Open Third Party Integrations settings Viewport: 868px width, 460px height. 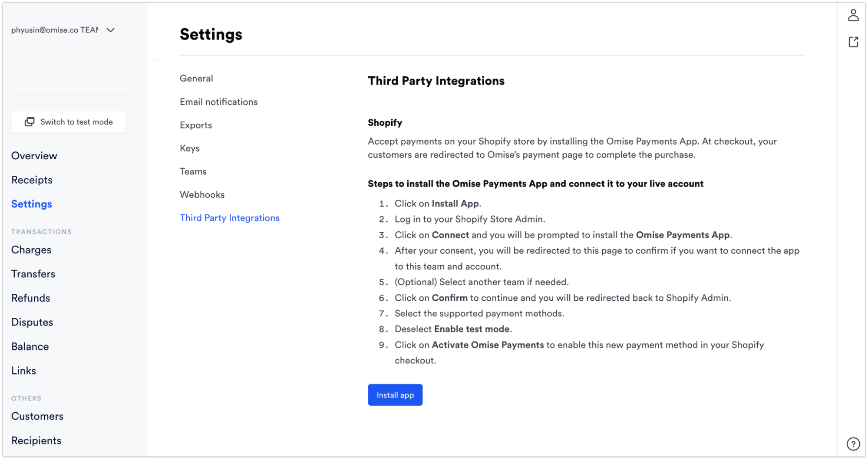click(230, 217)
